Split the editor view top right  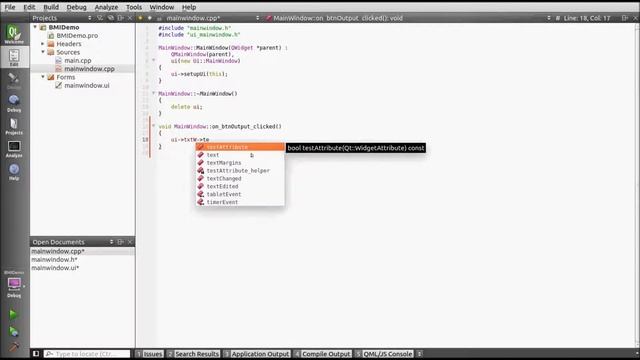[624, 18]
